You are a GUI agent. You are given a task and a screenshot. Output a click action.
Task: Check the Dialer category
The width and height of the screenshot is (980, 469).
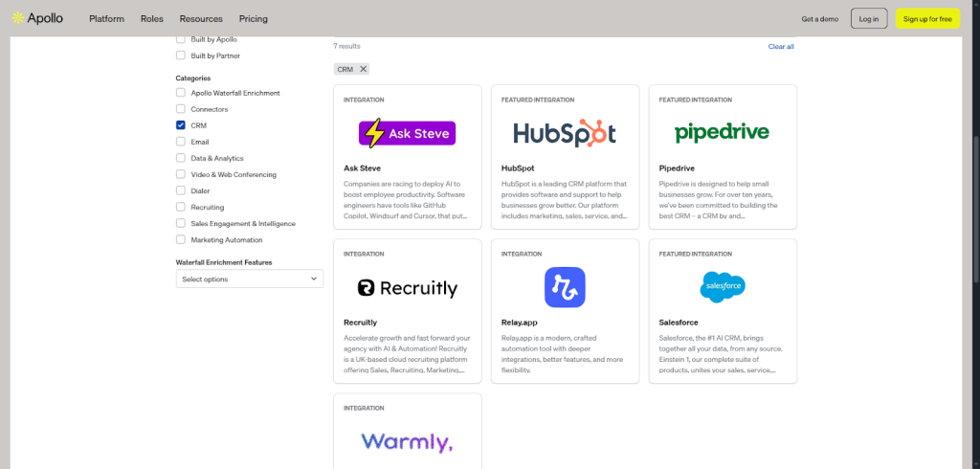tap(181, 190)
